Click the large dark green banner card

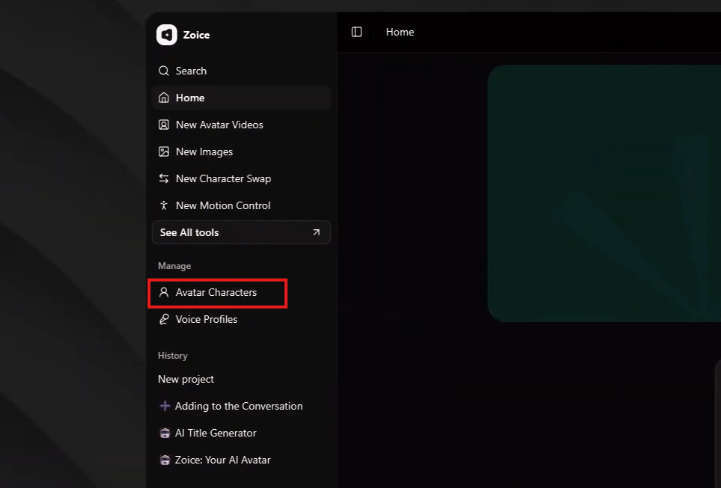604,193
